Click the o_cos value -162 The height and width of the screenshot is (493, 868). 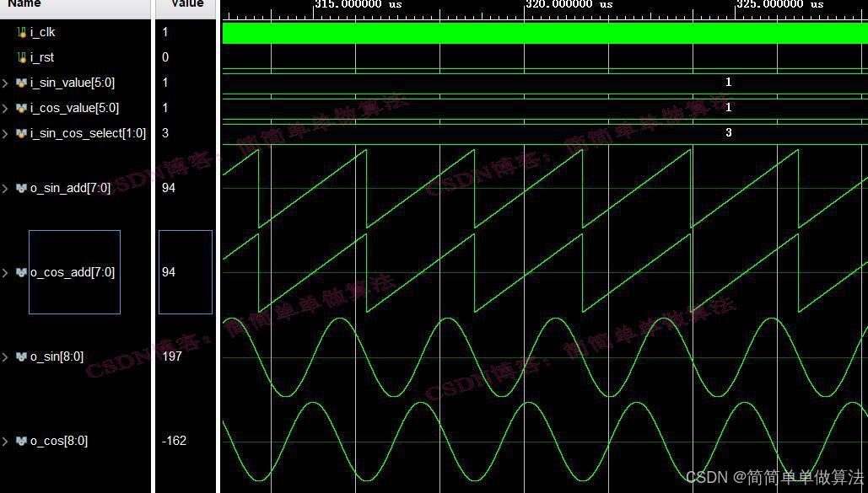click(x=174, y=441)
